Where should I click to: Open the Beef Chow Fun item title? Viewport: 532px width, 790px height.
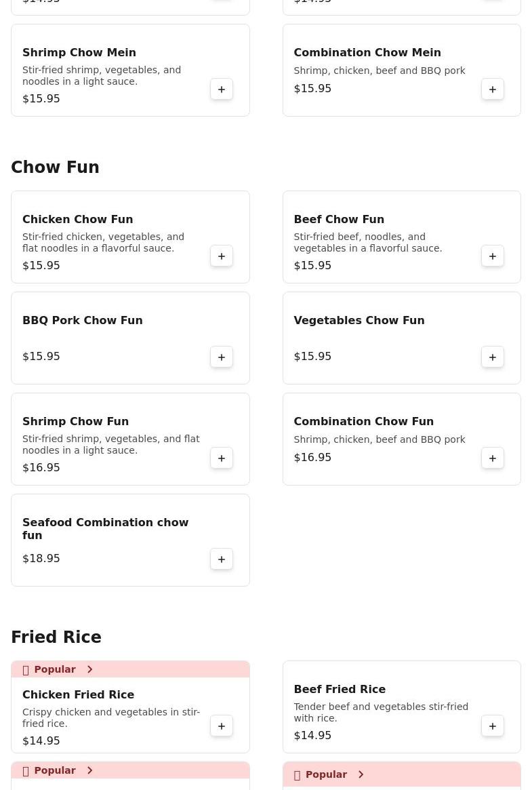[339, 220]
